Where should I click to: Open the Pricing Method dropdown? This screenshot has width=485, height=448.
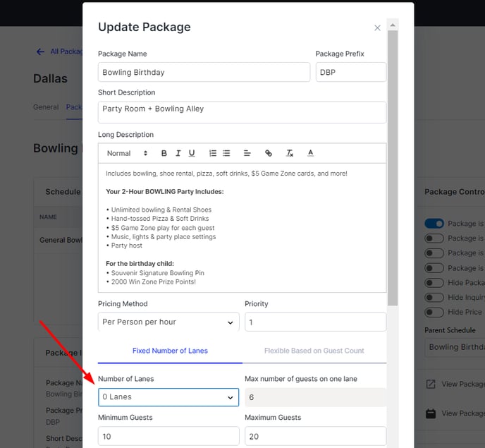tap(168, 322)
